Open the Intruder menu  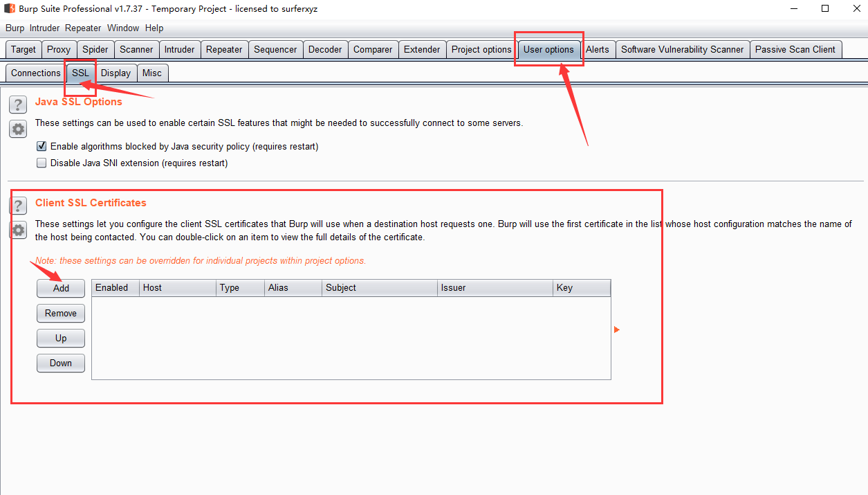pyautogui.click(x=44, y=28)
